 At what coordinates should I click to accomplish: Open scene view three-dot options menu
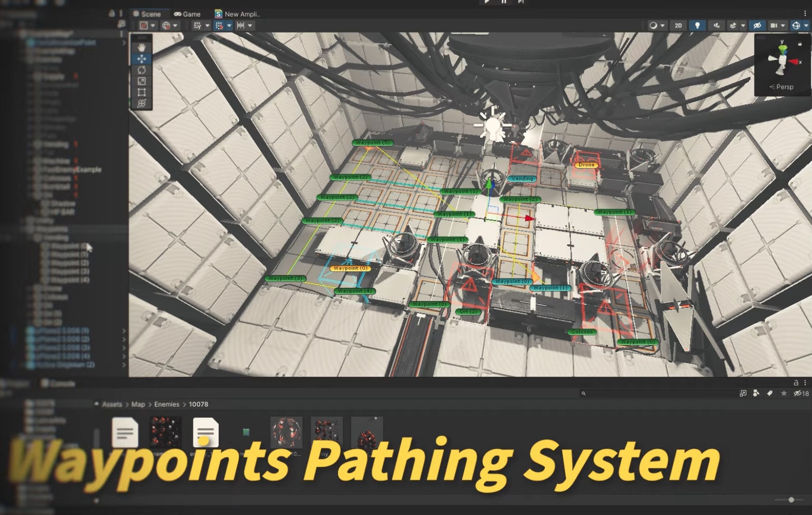pos(805,14)
